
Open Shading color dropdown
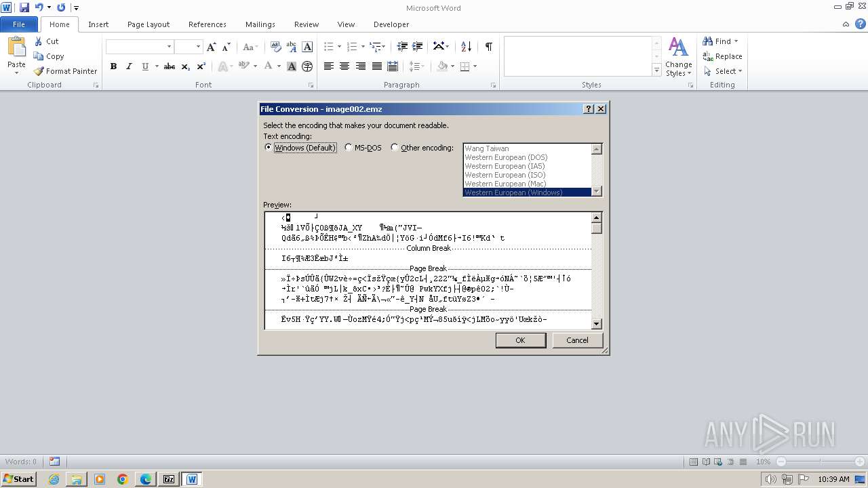tap(452, 66)
